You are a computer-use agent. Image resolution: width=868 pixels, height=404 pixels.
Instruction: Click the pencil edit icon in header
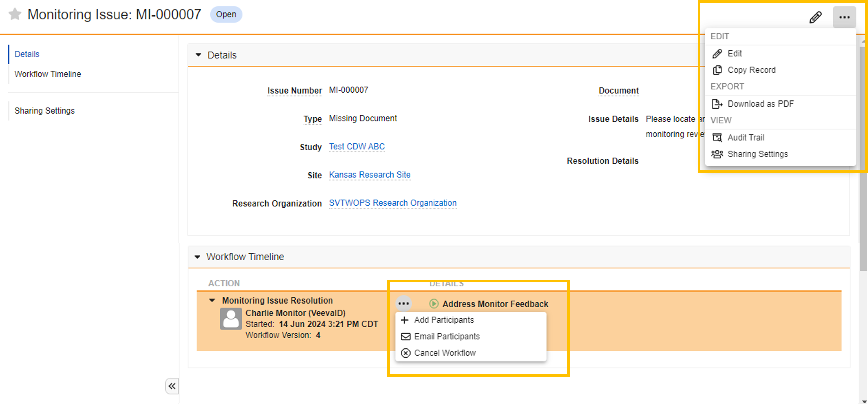(815, 17)
